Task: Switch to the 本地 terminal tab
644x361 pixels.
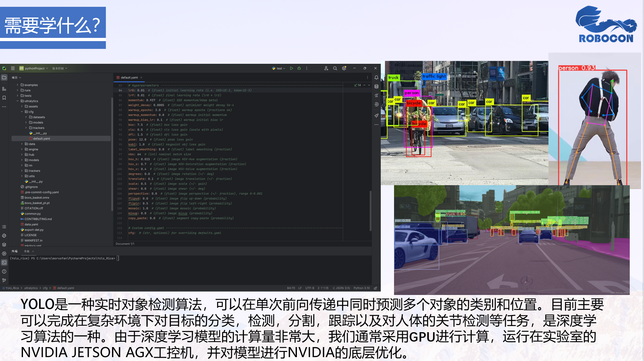Action: [27, 251]
